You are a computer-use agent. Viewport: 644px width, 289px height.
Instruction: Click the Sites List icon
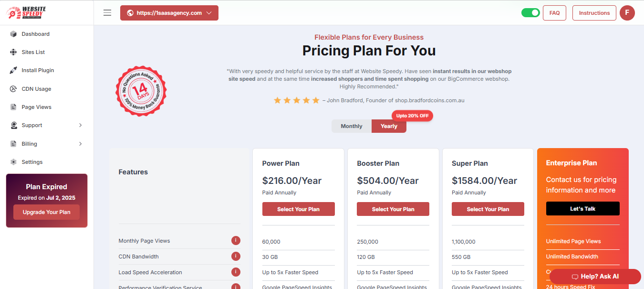pyautogui.click(x=13, y=52)
